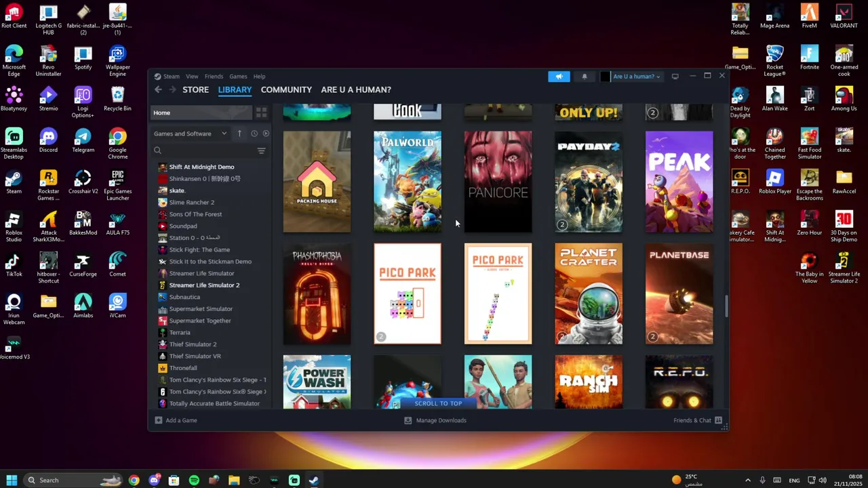
Task: Open advanced filter options icon
Action: pyautogui.click(x=261, y=150)
